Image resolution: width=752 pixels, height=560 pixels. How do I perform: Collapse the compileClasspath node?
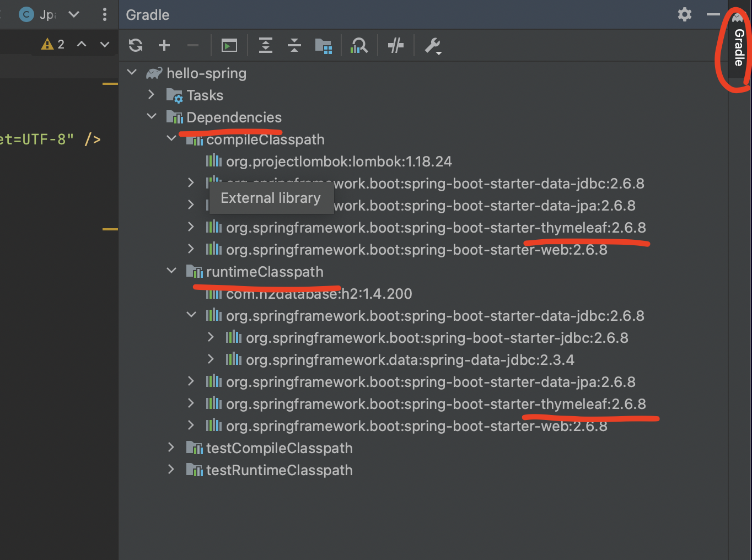(x=171, y=138)
